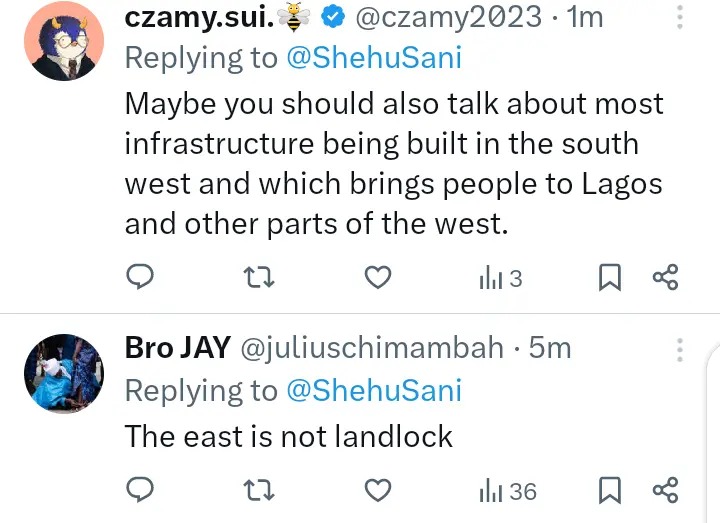This screenshot has width=720, height=523.
Task: Like czamy.sui's tweet
Action: pyautogui.click(x=376, y=278)
